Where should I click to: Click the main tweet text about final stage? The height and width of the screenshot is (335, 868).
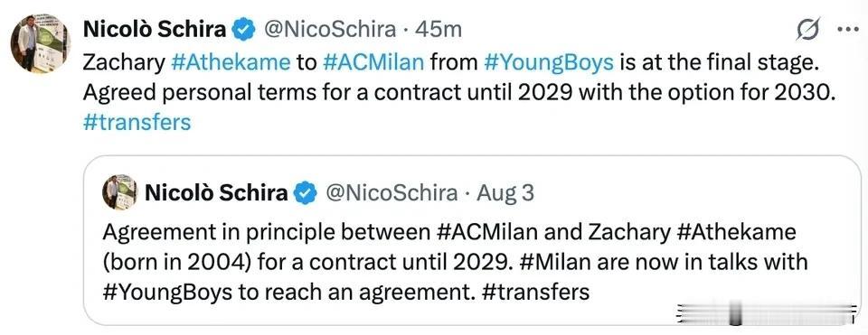[x=458, y=78]
